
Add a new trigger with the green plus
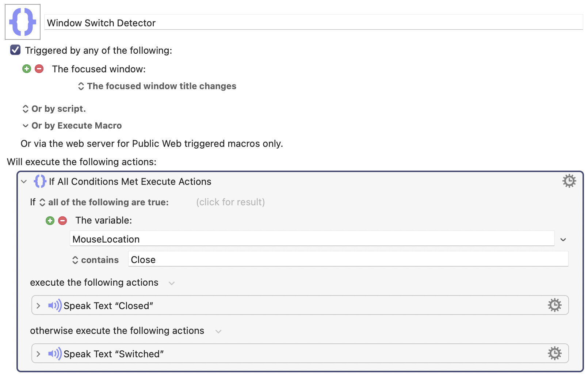point(27,69)
